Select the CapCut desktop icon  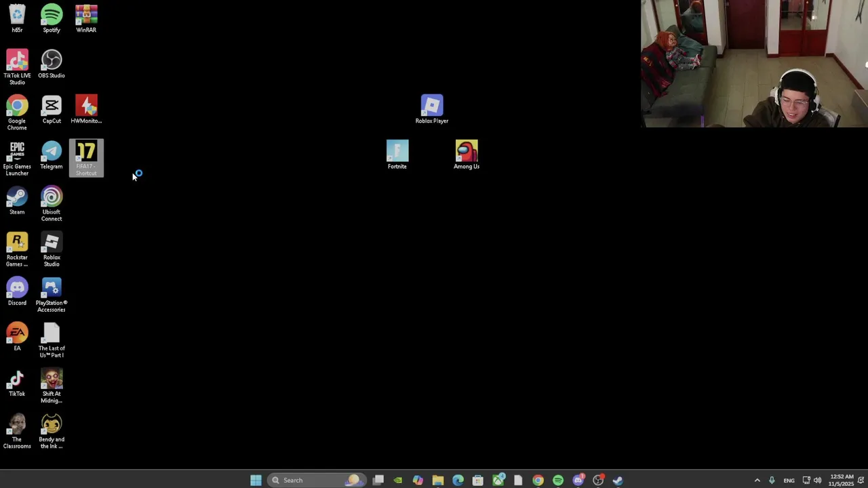coord(52,110)
